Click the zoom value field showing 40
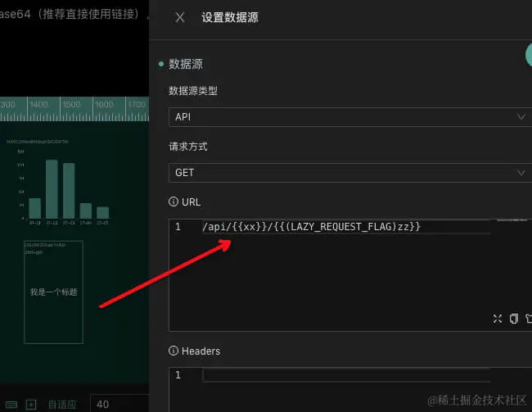The width and height of the screenshot is (532, 412). (x=119, y=404)
